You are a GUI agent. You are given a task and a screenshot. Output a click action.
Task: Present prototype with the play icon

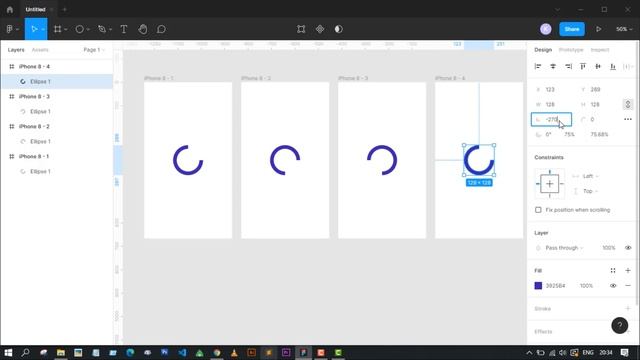click(x=598, y=29)
